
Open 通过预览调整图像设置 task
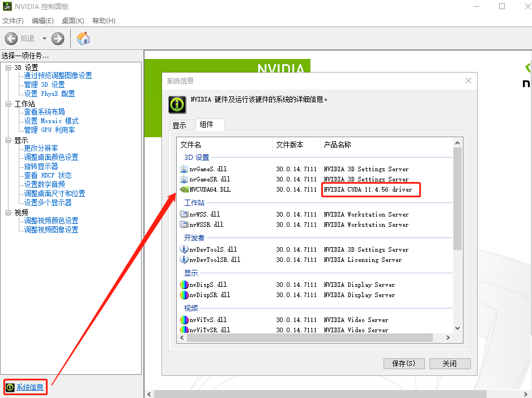58,75
